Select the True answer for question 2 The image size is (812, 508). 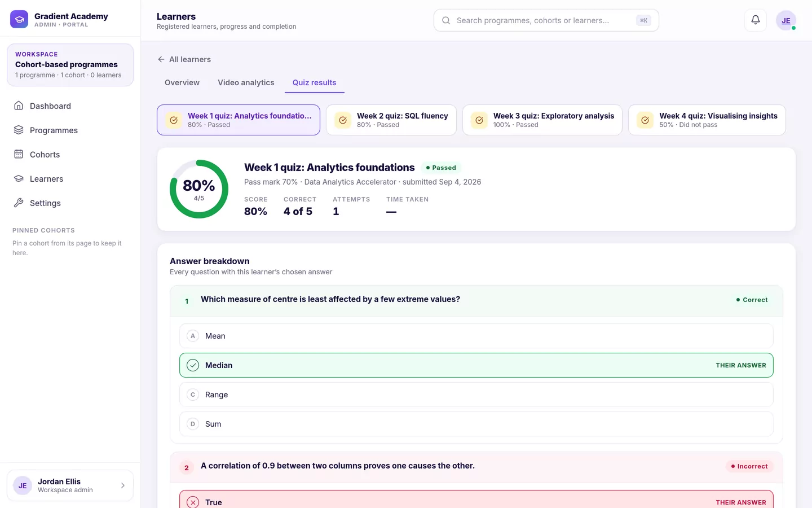click(476, 500)
